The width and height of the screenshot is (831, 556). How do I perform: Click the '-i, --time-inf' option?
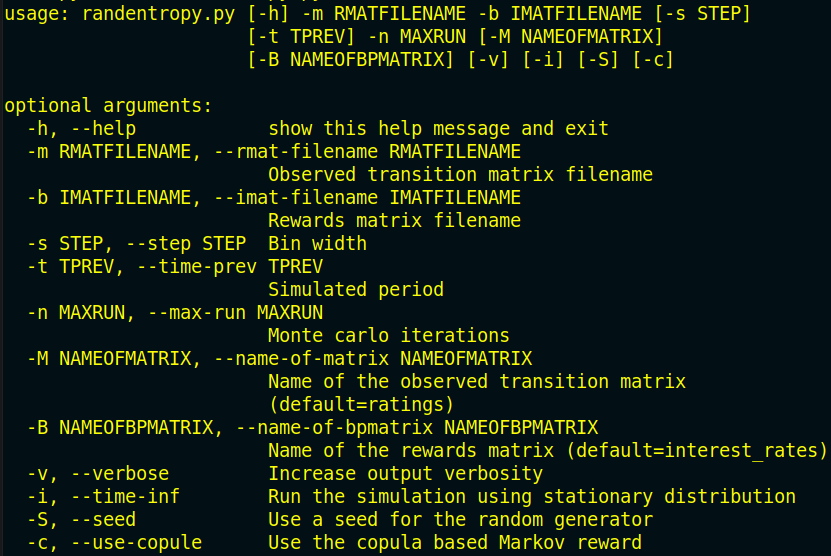click(x=104, y=497)
